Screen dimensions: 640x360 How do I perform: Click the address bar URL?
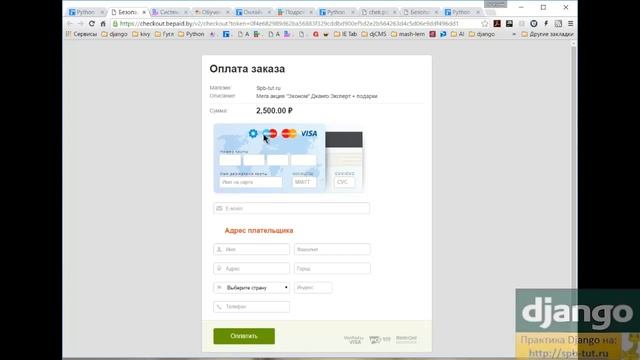pyautogui.click(x=289, y=24)
